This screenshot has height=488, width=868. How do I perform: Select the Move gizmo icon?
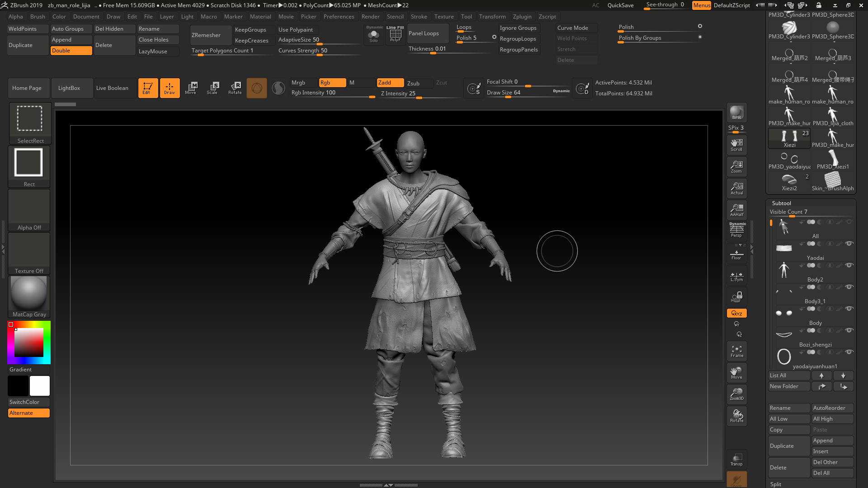(191, 88)
